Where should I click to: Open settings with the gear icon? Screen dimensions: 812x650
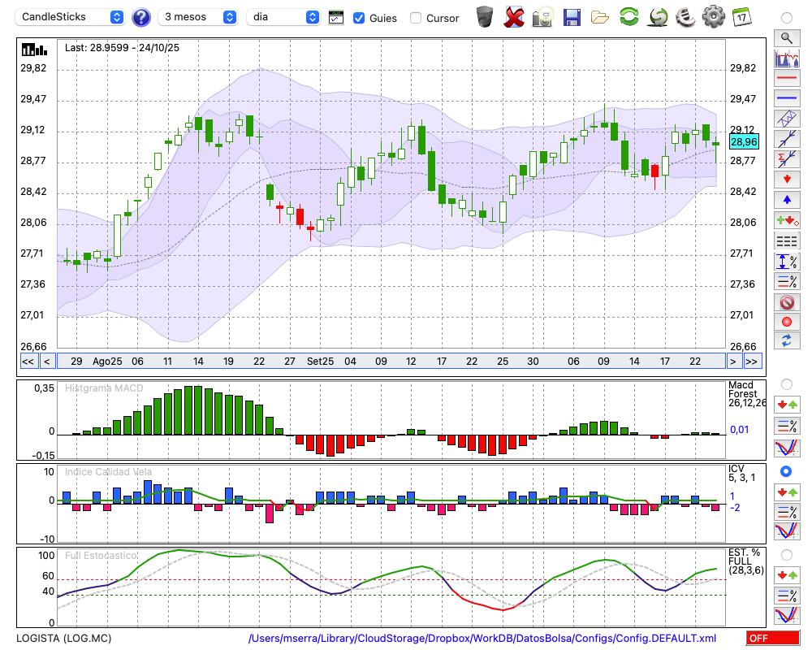pos(712,17)
